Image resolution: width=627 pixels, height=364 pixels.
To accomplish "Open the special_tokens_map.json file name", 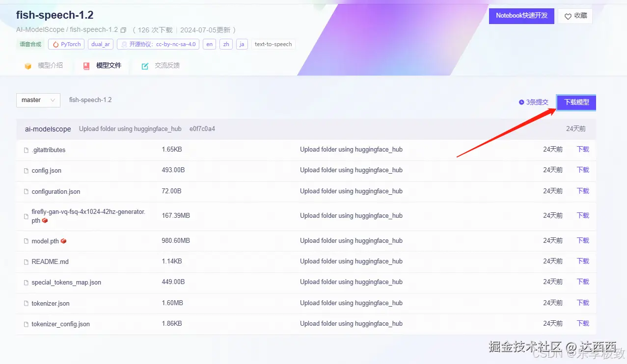I will pyautogui.click(x=66, y=283).
